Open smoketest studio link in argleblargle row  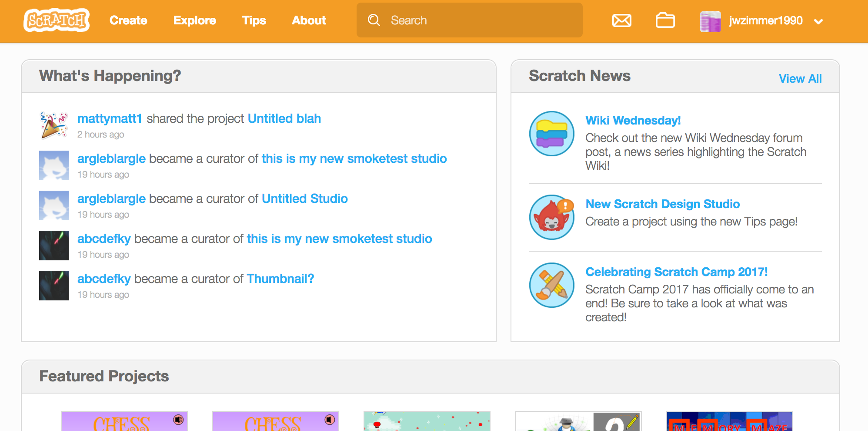point(354,158)
